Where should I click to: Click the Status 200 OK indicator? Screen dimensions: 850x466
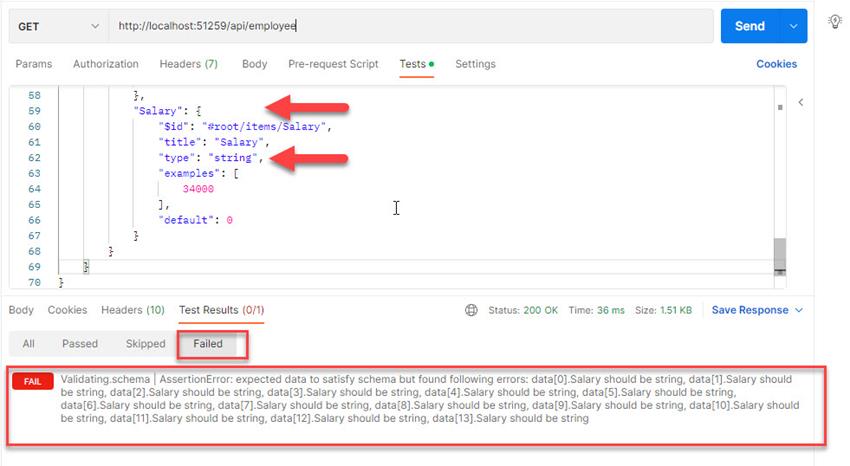(x=523, y=310)
